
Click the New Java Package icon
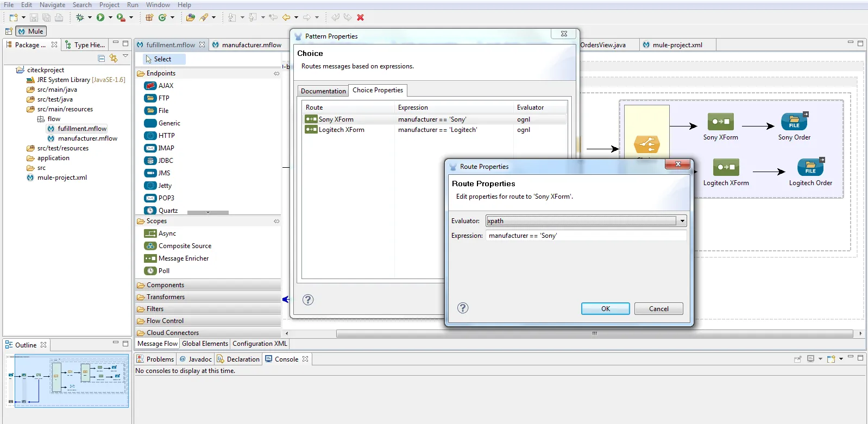coord(149,17)
